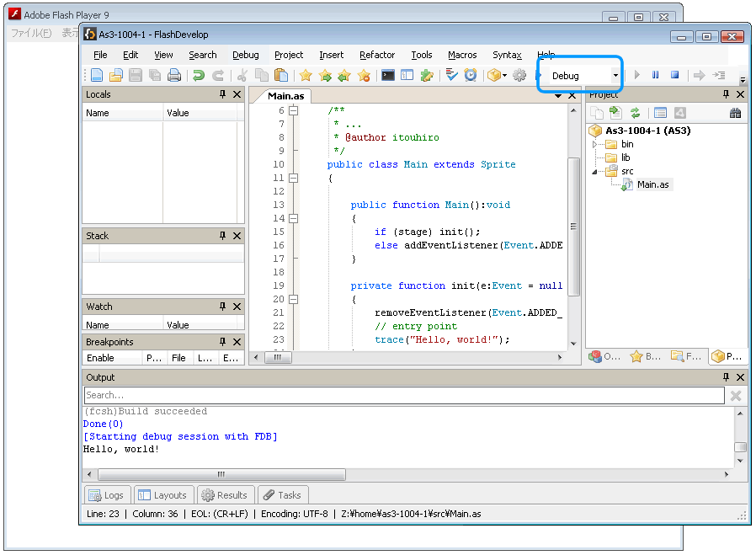
Task: Click the Build Project box icon
Action: (x=494, y=75)
